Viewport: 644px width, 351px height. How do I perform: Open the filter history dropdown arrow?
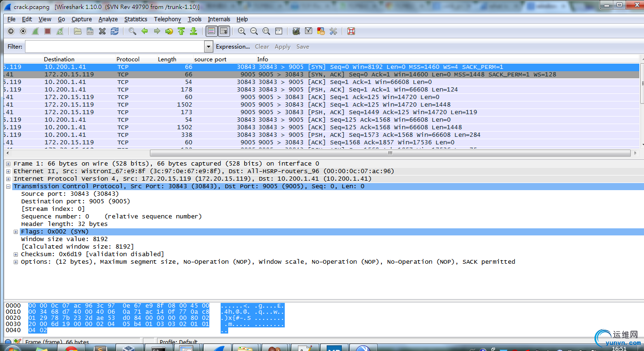209,47
